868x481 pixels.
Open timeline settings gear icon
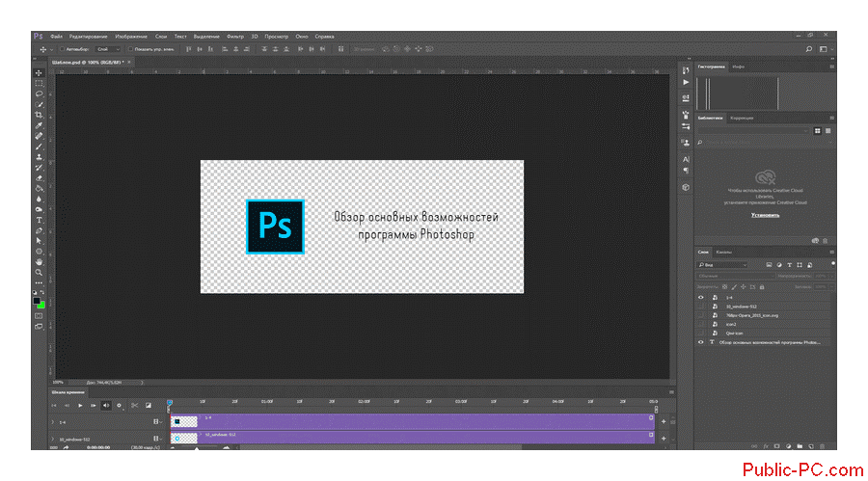click(119, 405)
